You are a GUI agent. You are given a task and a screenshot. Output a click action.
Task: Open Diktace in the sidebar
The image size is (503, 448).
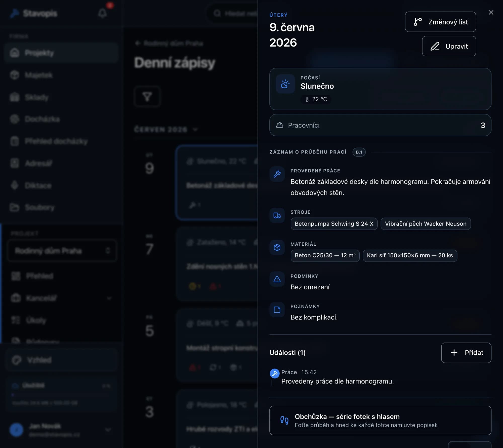61,185
